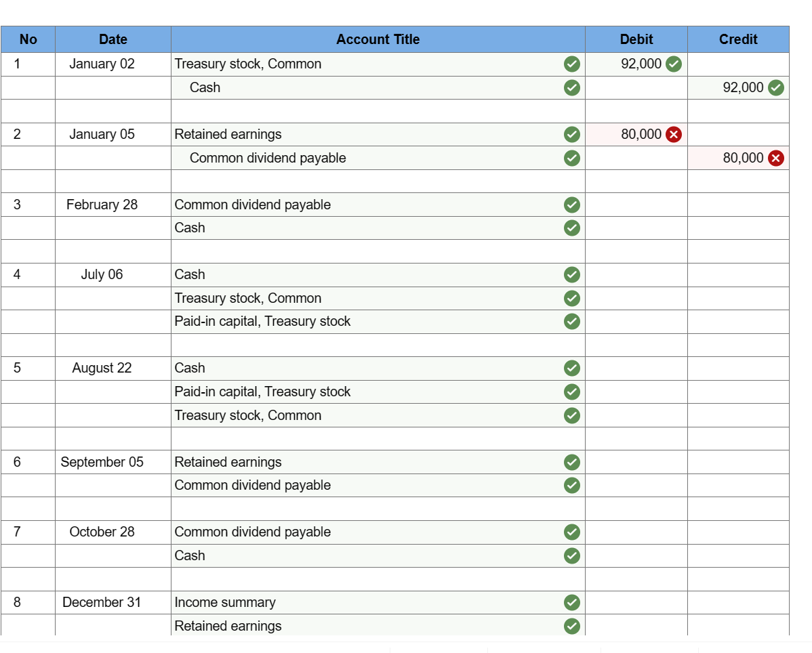
Task: Click credit cell for entry 5 Treasury stock
Action: (739, 415)
